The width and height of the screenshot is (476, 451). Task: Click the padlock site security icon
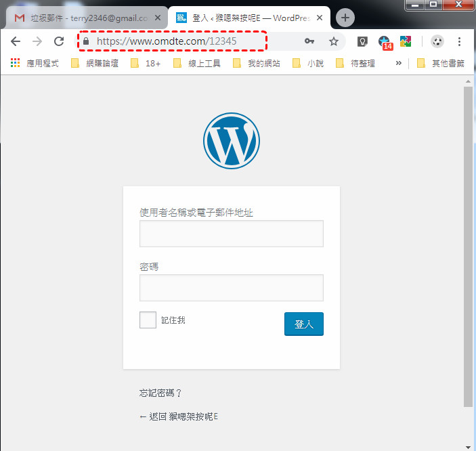tap(86, 41)
